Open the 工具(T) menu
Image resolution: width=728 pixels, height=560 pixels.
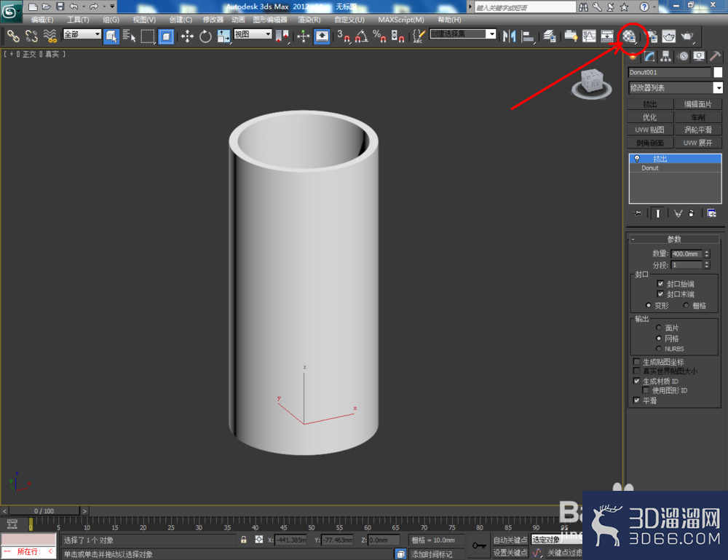[x=78, y=20]
